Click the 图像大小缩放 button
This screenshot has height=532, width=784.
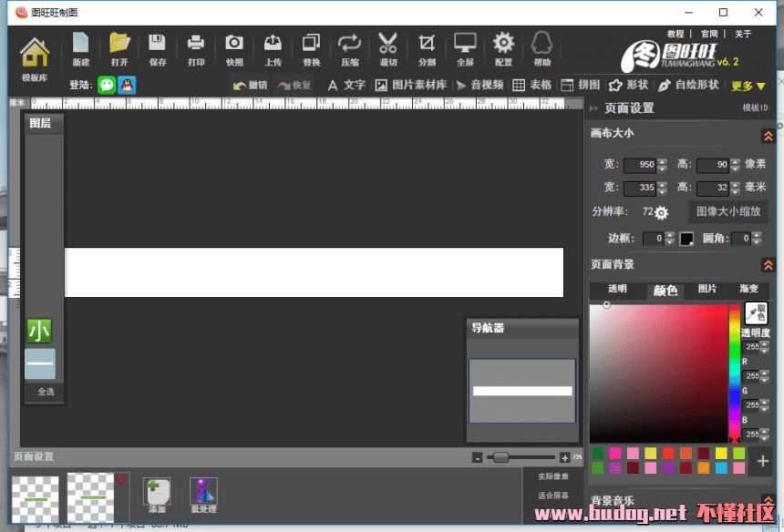tap(727, 211)
